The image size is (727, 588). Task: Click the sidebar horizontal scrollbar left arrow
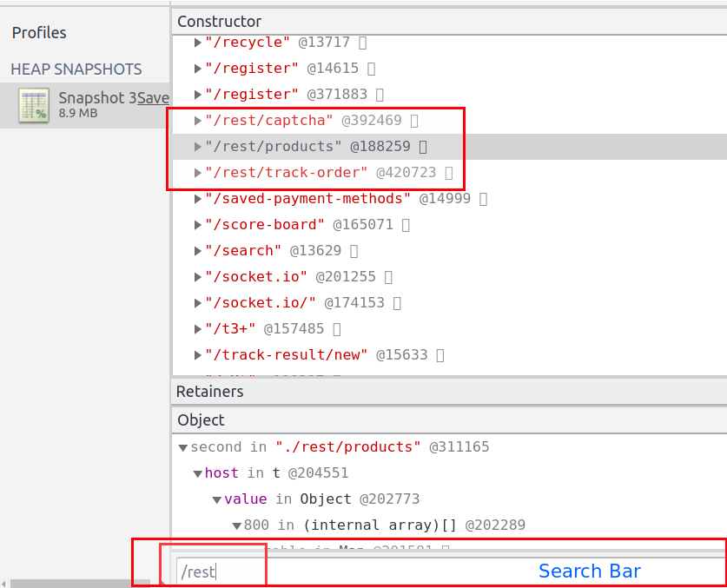pyautogui.click(x=4, y=584)
